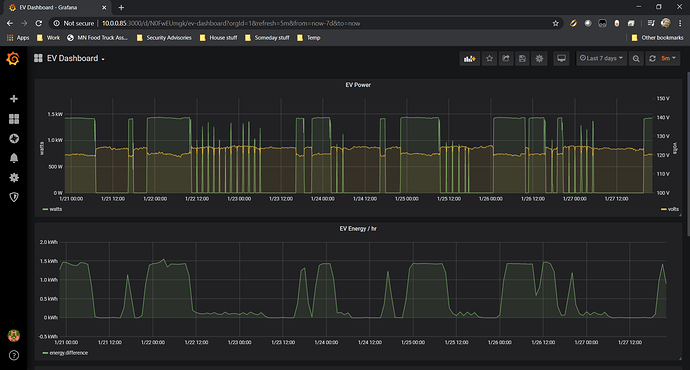The width and height of the screenshot is (690, 370).
Task: Click the volts legend color swatch
Action: click(x=664, y=209)
